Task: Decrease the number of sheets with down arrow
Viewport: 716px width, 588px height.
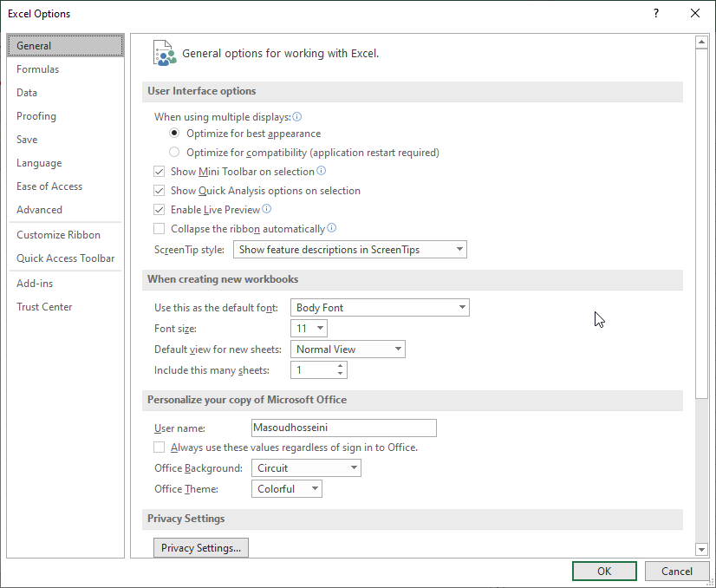Action: click(340, 374)
